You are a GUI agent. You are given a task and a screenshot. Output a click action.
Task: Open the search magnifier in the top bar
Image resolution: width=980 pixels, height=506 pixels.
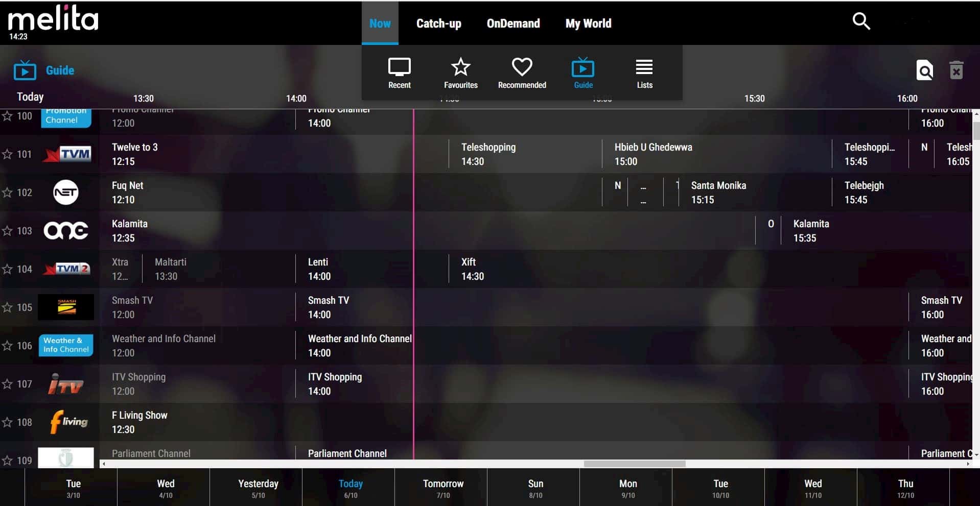tap(861, 21)
